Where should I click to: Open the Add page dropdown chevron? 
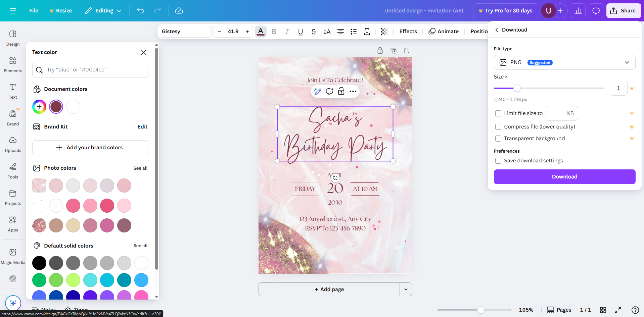[x=406, y=289]
